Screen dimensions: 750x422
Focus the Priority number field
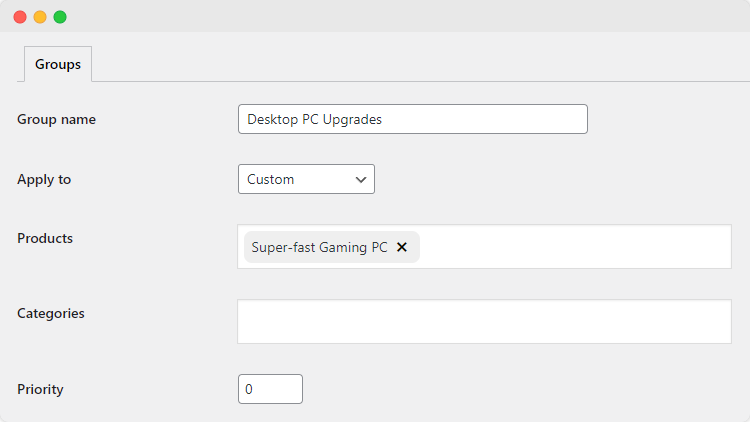pos(270,389)
